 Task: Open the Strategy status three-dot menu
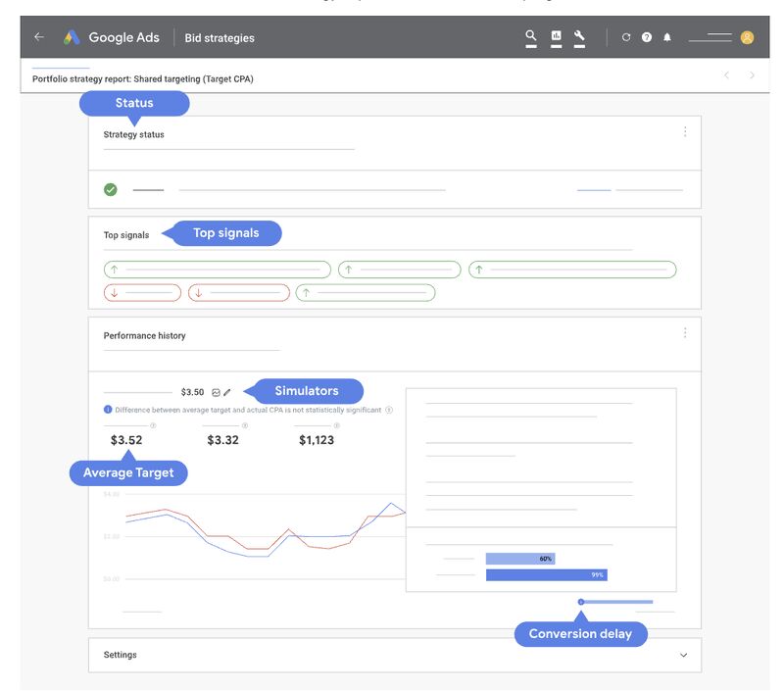point(685,131)
